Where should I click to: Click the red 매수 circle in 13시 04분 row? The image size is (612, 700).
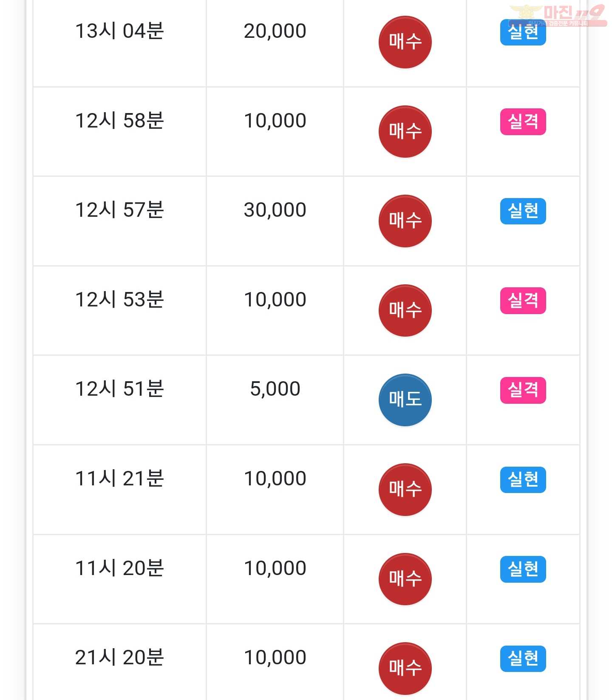[405, 42]
